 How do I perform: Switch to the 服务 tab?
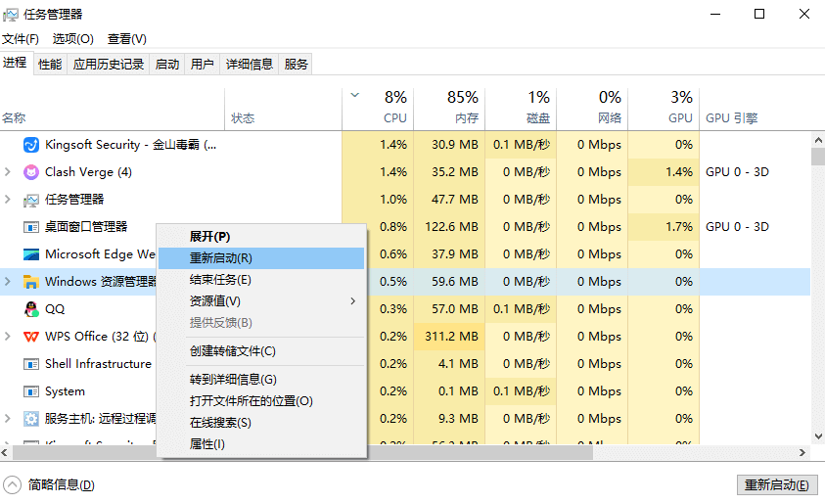click(x=296, y=65)
